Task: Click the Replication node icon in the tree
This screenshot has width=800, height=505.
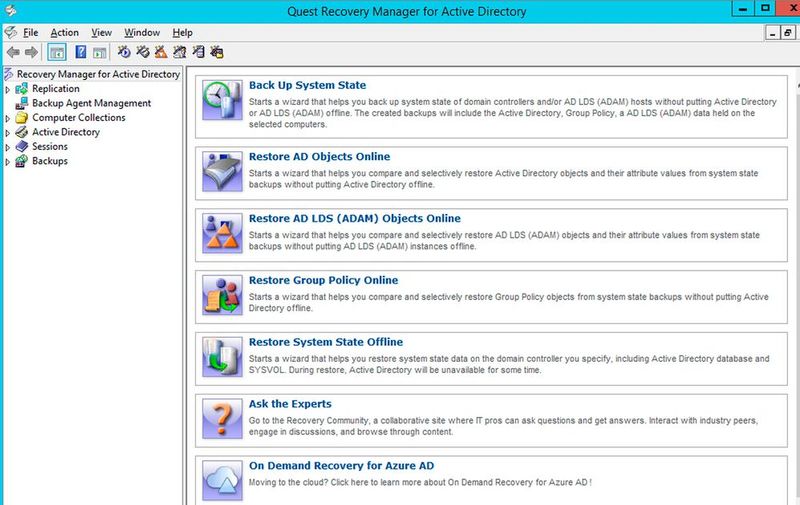Action: 21,89
